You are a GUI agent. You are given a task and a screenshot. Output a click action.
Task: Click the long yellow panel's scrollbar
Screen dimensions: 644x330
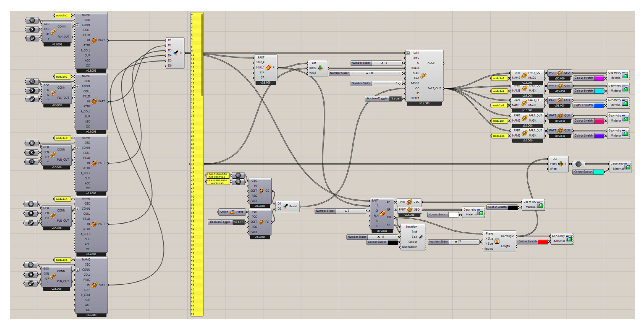(x=202, y=55)
